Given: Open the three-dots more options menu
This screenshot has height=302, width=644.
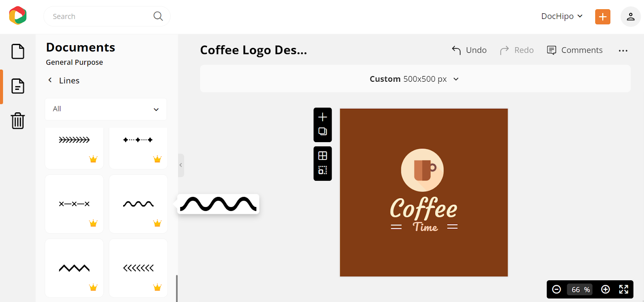Looking at the screenshot, I should coord(623,50).
